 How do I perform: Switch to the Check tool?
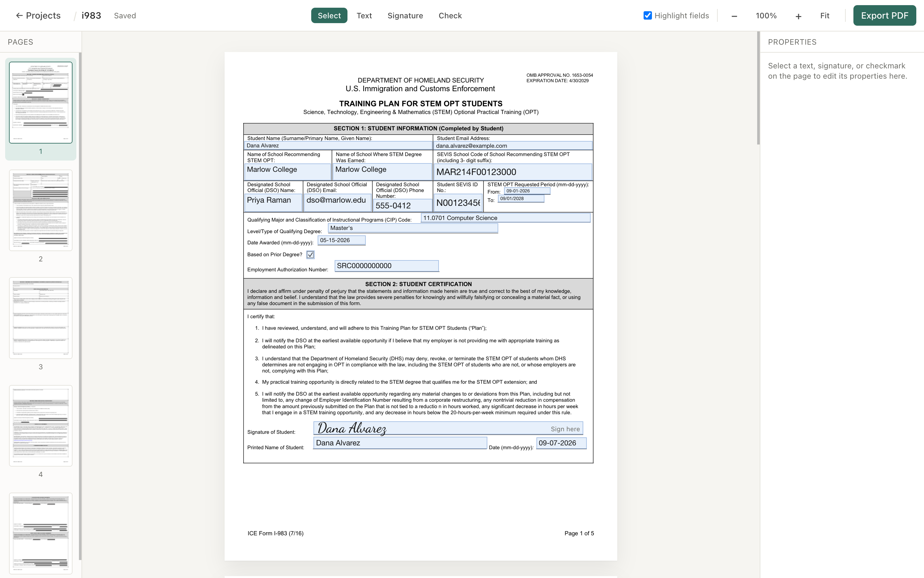pyautogui.click(x=450, y=16)
